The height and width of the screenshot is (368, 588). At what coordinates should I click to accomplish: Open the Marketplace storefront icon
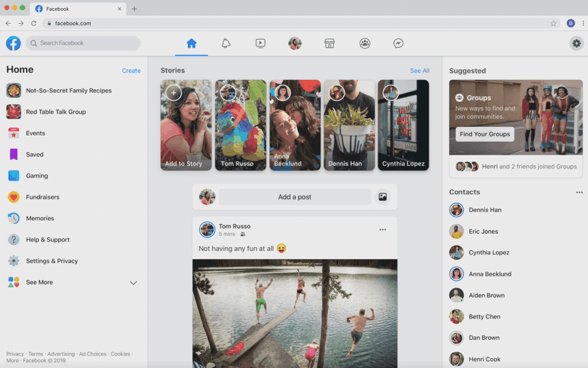point(329,44)
